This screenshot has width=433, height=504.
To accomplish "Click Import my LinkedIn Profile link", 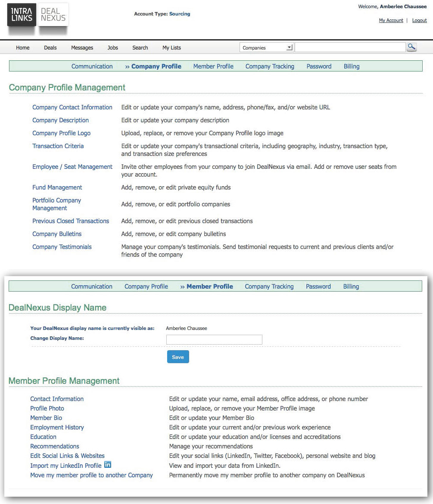I will [x=66, y=465].
